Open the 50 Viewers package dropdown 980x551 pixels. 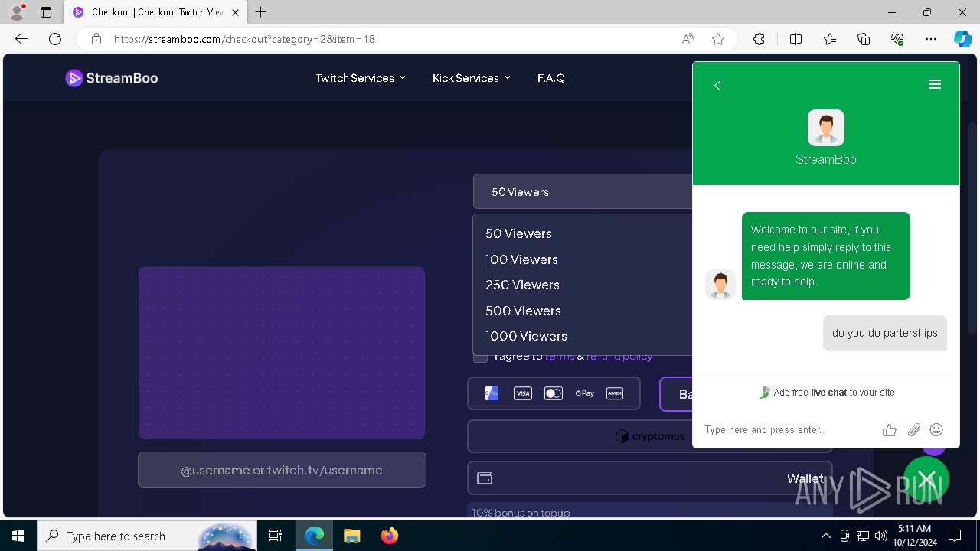(x=583, y=192)
